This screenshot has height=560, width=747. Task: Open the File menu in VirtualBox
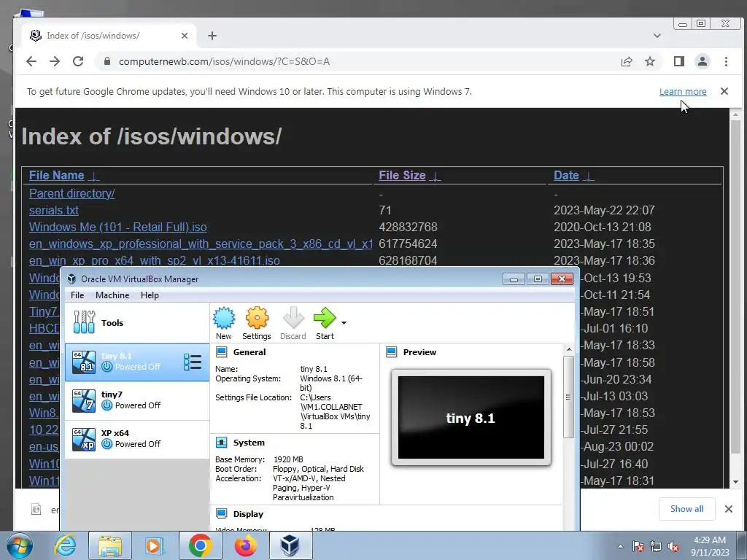click(x=77, y=295)
